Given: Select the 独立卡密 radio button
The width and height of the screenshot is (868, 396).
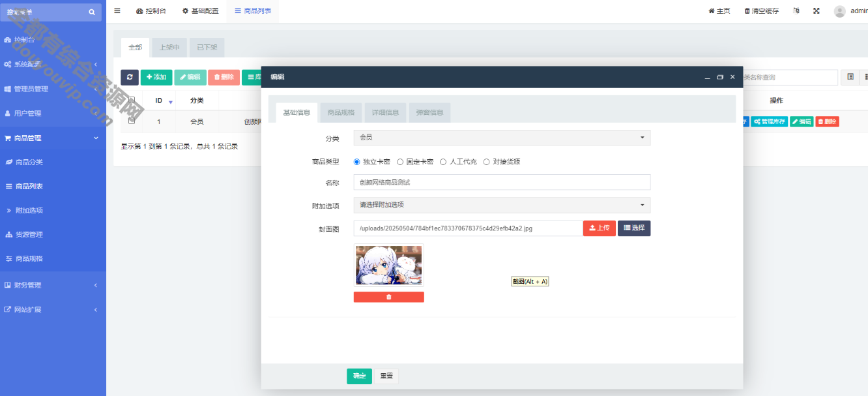Looking at the screenshot, I should click(356, 162).
